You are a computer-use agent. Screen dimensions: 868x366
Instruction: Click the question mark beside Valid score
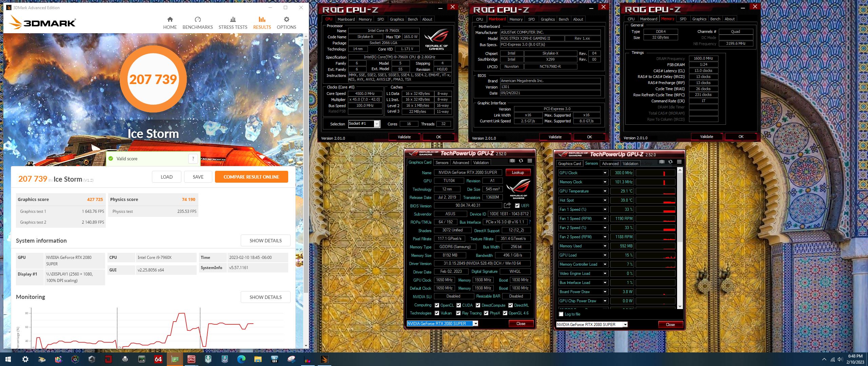click(x=193, y=159)
